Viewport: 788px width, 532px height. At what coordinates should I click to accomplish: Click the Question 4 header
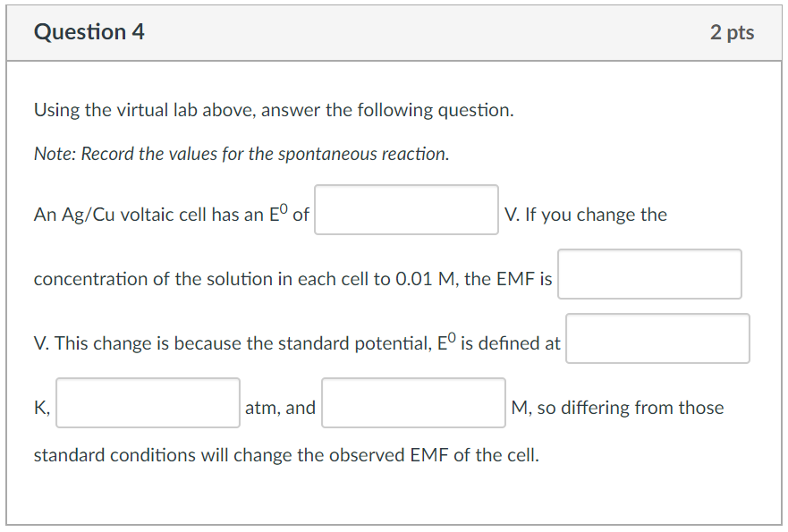point(89,31)
